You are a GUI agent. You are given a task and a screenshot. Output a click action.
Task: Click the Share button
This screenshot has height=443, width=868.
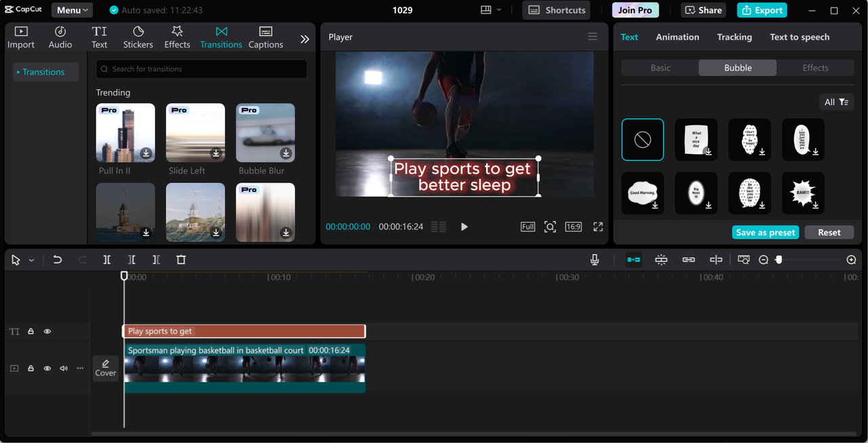pyautogui.click(x=703, y=10)
